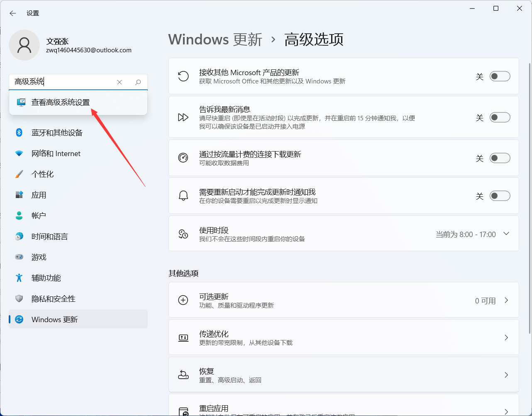Open 蓝牙和其他设备 settings

tap(78, 132)
